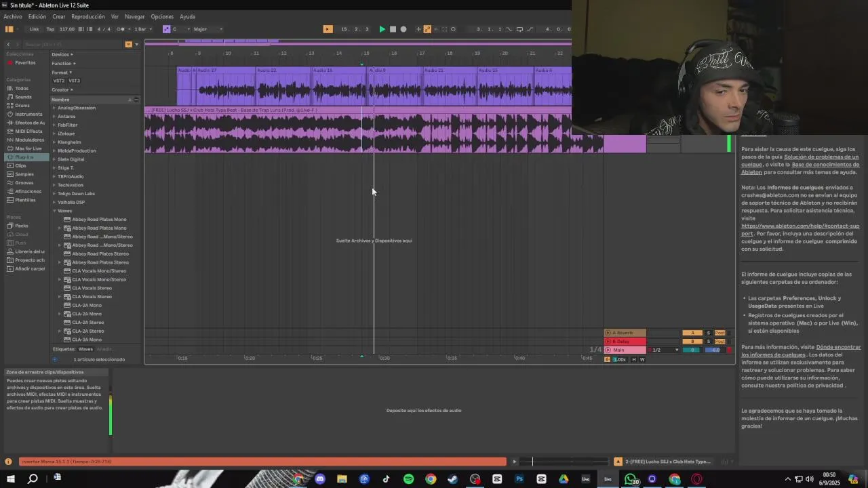Open the 1 Bar quantization dropdown
The width and height of the screenshot is (868, 488).
tap(142, 29)
